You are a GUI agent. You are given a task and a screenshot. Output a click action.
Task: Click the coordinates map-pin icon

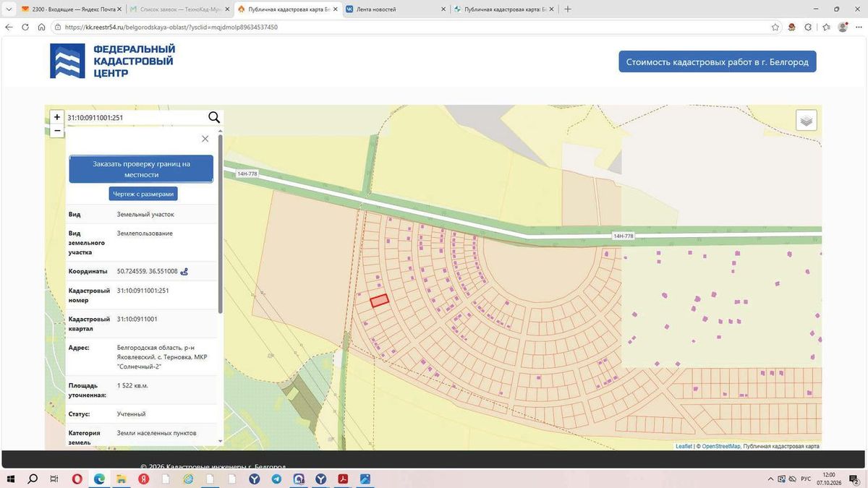click(184, 272)
